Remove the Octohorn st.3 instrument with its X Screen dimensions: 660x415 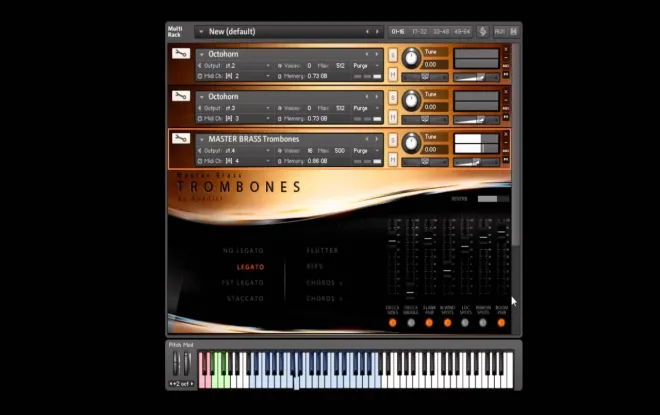(x=506, y=92)
